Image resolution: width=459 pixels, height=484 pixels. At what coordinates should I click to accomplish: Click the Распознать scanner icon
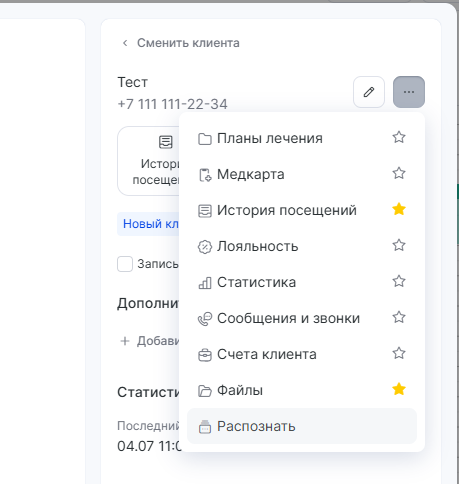pos(205,427)
